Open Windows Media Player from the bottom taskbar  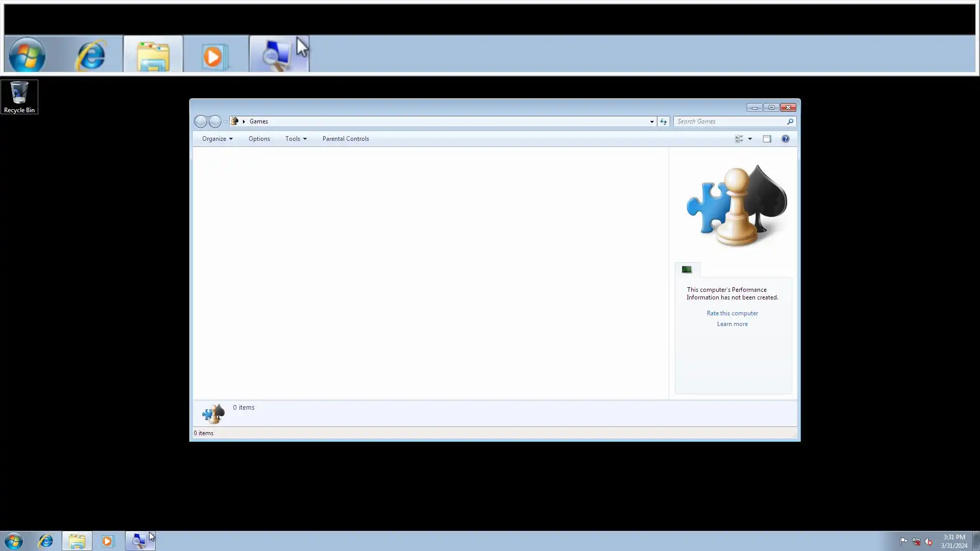[x=107, y=541]
